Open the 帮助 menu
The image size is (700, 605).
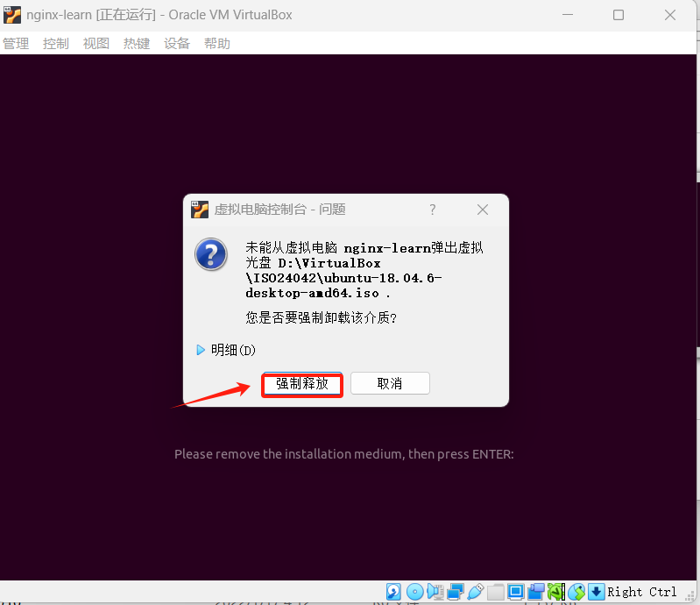coord(217,43)
